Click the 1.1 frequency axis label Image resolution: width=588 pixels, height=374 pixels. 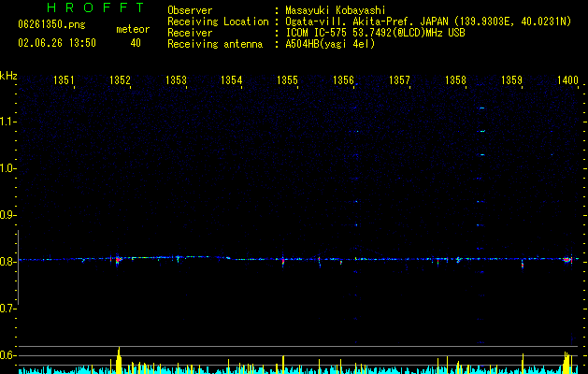click(7, 122)
